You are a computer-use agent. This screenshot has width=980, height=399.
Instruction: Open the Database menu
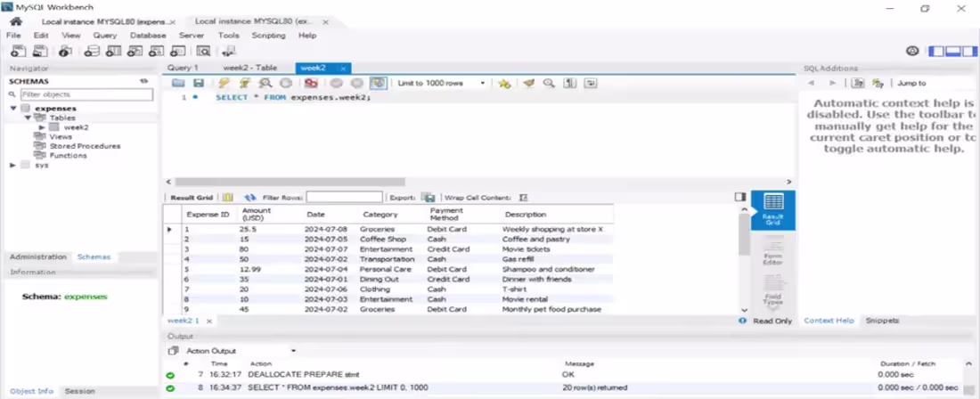[x=148, y=36]
